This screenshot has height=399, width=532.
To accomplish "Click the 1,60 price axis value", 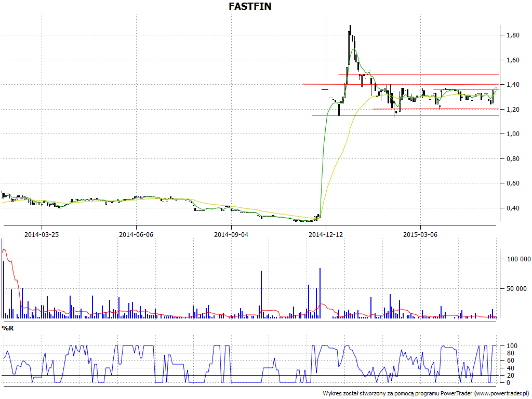I will [x=513, y=60].
